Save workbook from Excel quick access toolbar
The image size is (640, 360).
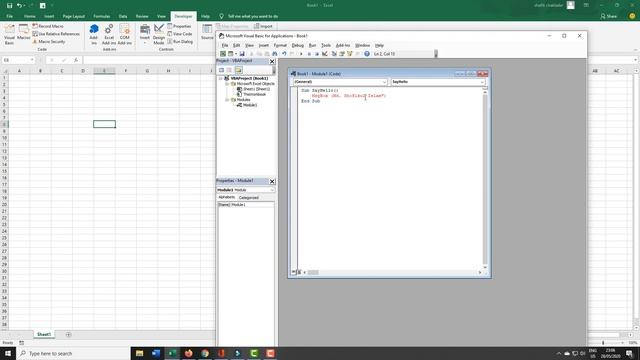9,5
